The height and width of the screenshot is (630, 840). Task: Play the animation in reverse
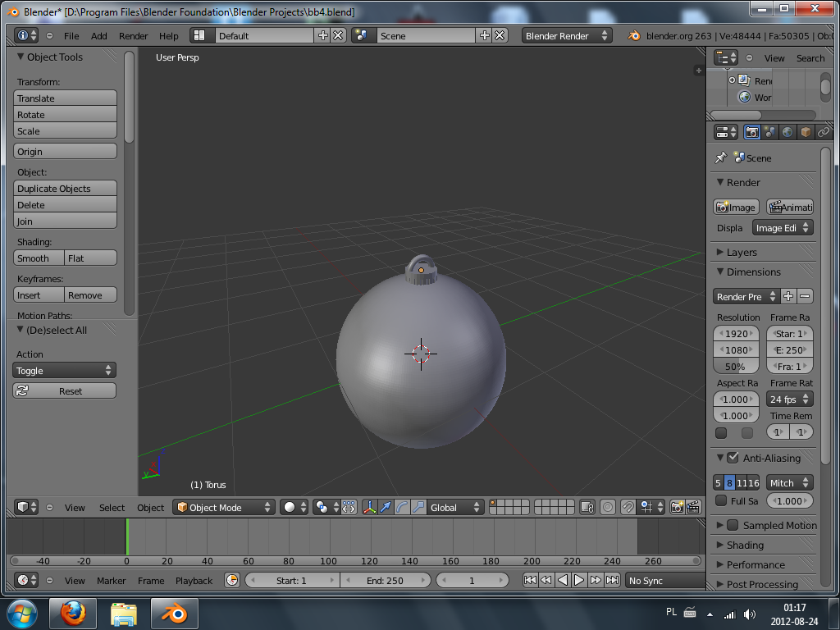coord(563,580)
